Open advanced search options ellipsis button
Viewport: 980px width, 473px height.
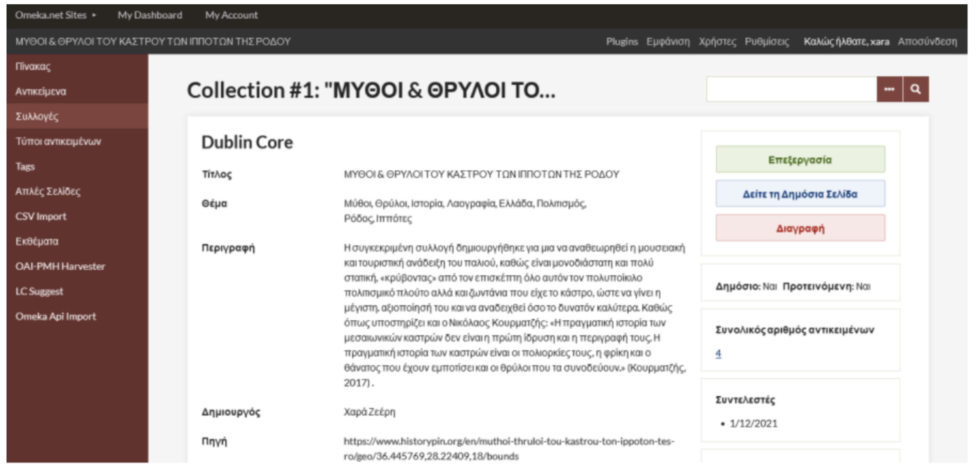pos(889,89)
